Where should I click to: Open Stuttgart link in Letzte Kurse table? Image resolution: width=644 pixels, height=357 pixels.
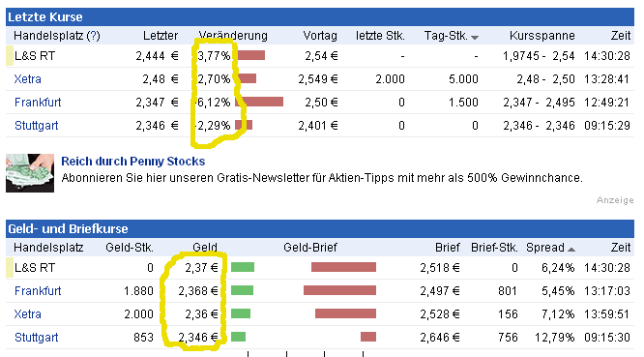[36, 126]
